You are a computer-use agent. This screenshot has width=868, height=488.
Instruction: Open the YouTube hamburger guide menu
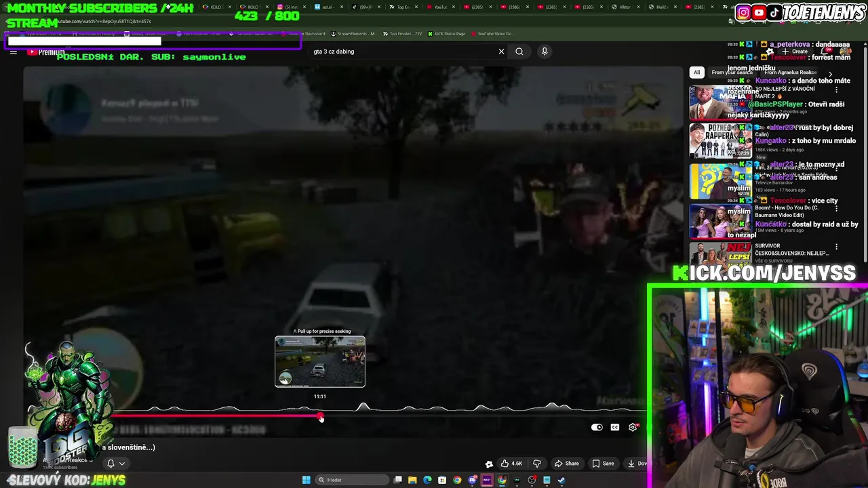coord(13,52)
